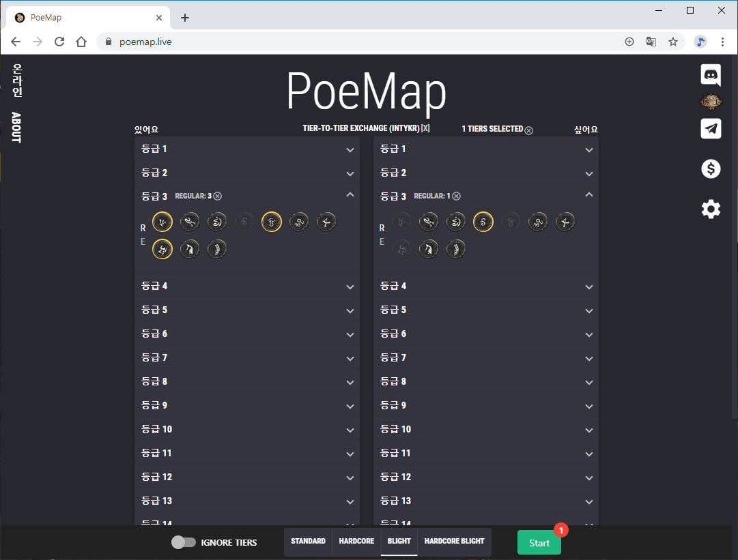Expand 등급 1 in the 싶어요 panel
Image resolution: width=738 pixels, height=560 pixels.
[485, 149]
